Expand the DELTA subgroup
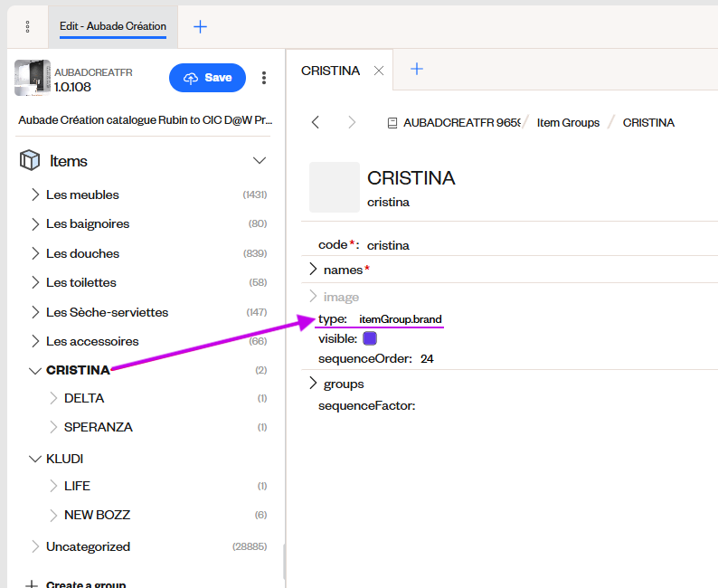The height and width of the screenshot is (588, 718). click(x=53, y=398)
